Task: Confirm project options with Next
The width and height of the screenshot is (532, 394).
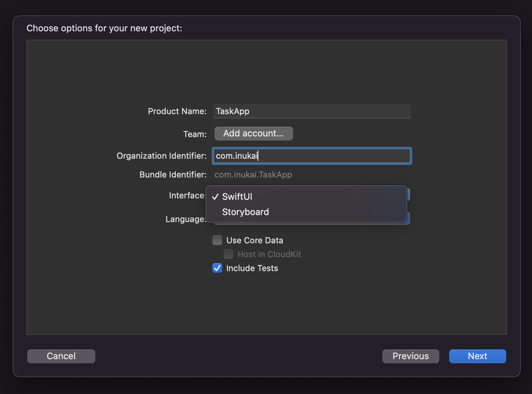Action: click(477, 356)
